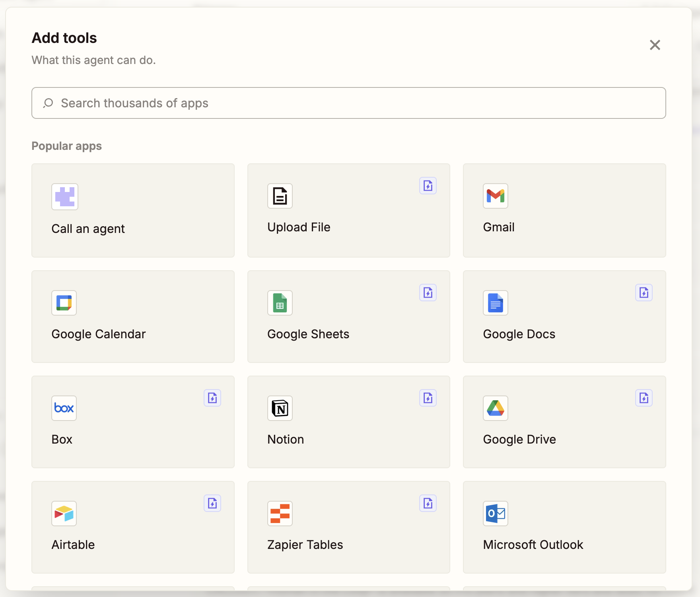Click the Zapier Tables logo icon
The width and height of the screenshot is (700, 597).
pyautogui.click(x=280, y=514)
